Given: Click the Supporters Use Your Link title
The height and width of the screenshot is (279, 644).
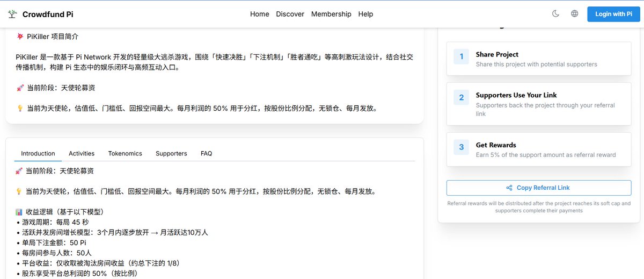Looking at the screenshot, I should (516, 95).
